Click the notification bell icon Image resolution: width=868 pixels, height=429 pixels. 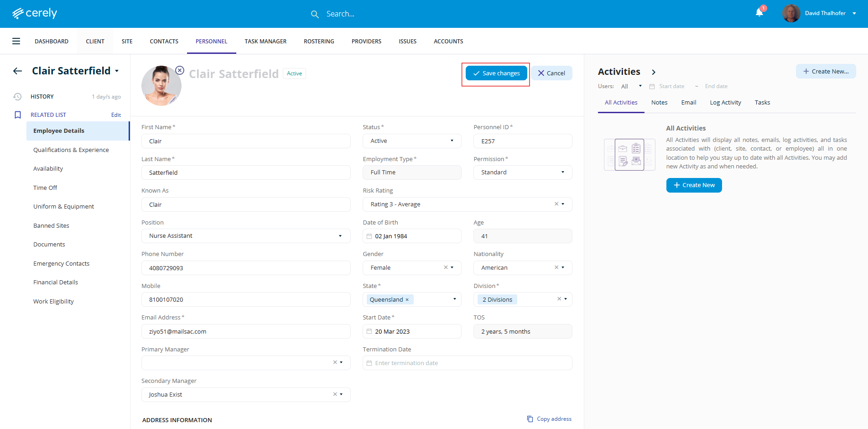(x=759, y=13)
